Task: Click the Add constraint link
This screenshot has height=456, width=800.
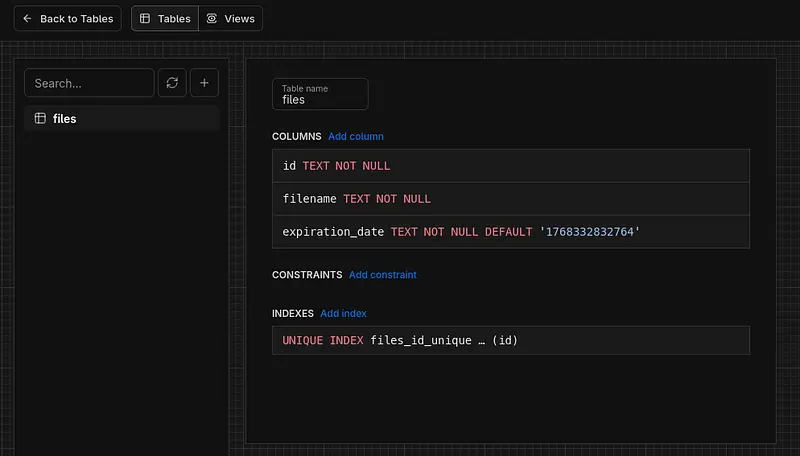Action: [382, 274]
